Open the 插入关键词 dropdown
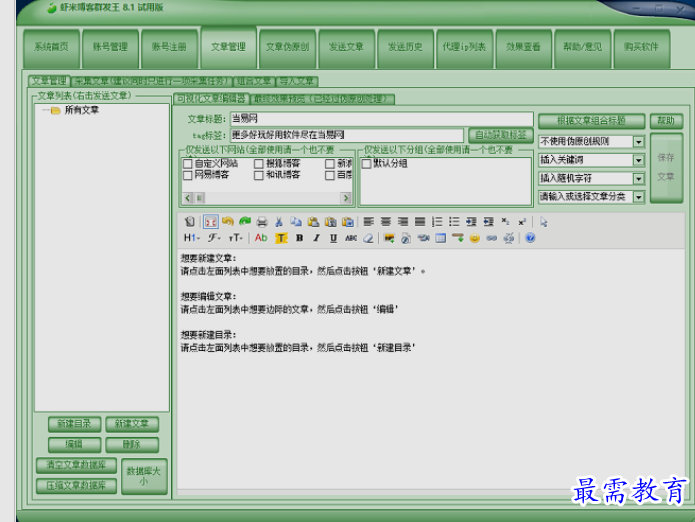The width and height of the screenshot is (695, 522). [638, 160]
